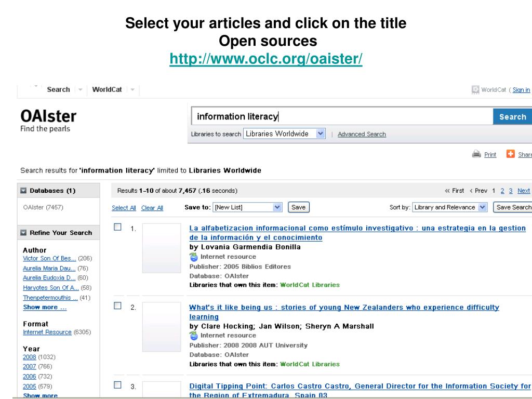Viewport: 532px width, 399px height.
Task: Filter by author Haryotes Son Of A...
Action: [51, 288]
